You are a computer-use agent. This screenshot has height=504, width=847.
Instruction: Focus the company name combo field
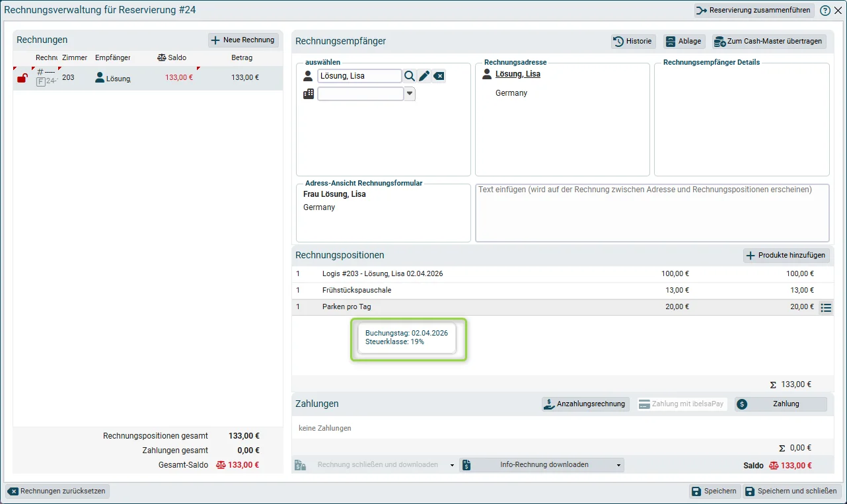tap(361, 94)
